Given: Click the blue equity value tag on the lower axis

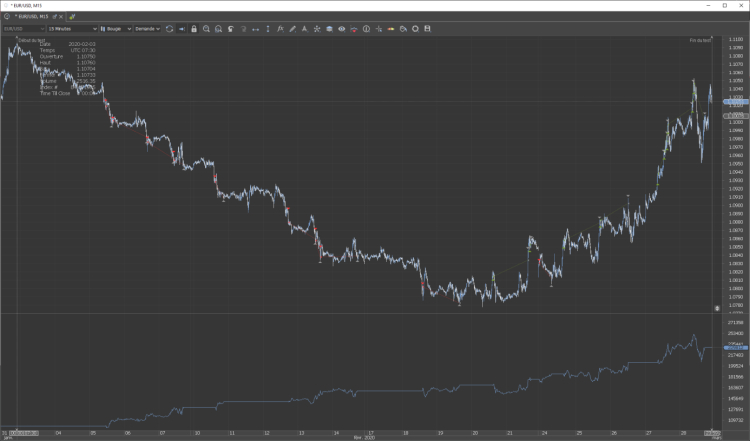Looking at the screenshot, I should 736,348.
